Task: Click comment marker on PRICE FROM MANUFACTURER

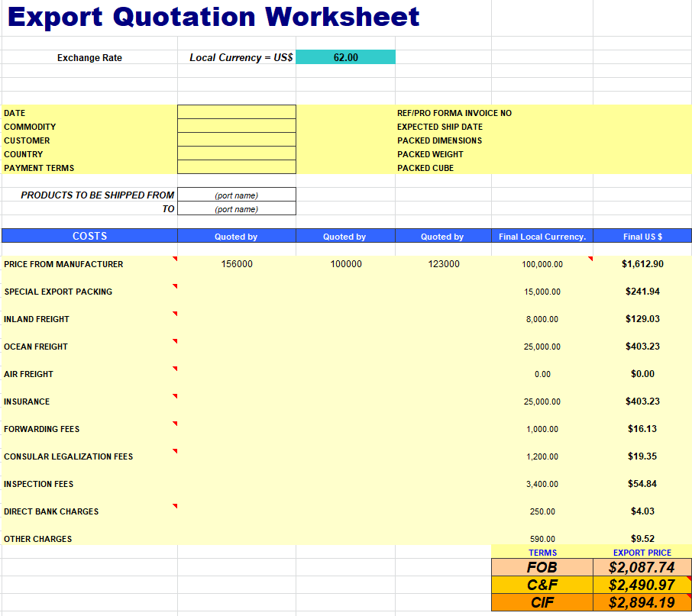Action: (175, 259)
